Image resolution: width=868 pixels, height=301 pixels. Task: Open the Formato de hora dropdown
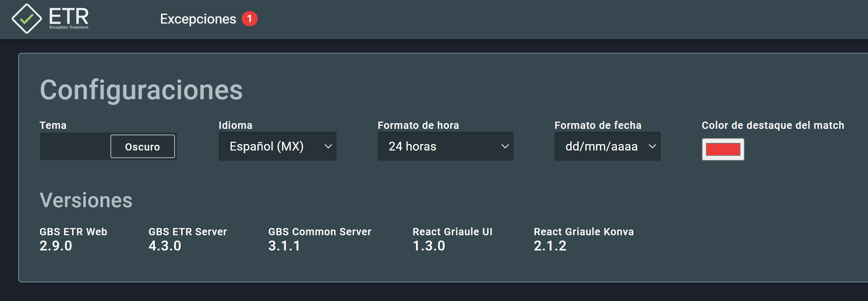click(445, 146)
